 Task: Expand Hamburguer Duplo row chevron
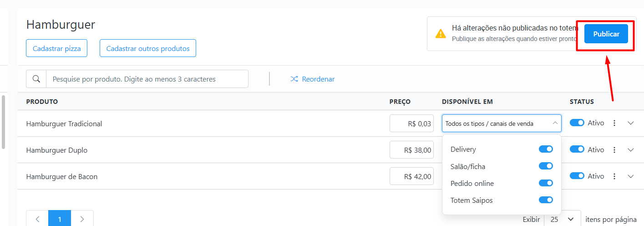pyautogui.click(x=631, y=149)
